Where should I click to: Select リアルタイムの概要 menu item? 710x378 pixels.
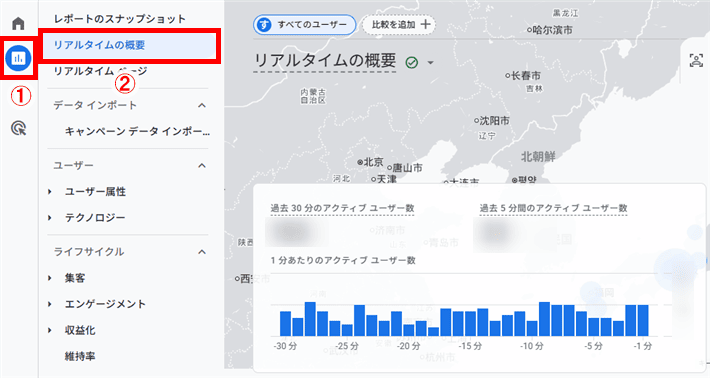pyautogui.click(x=129, y=45)
